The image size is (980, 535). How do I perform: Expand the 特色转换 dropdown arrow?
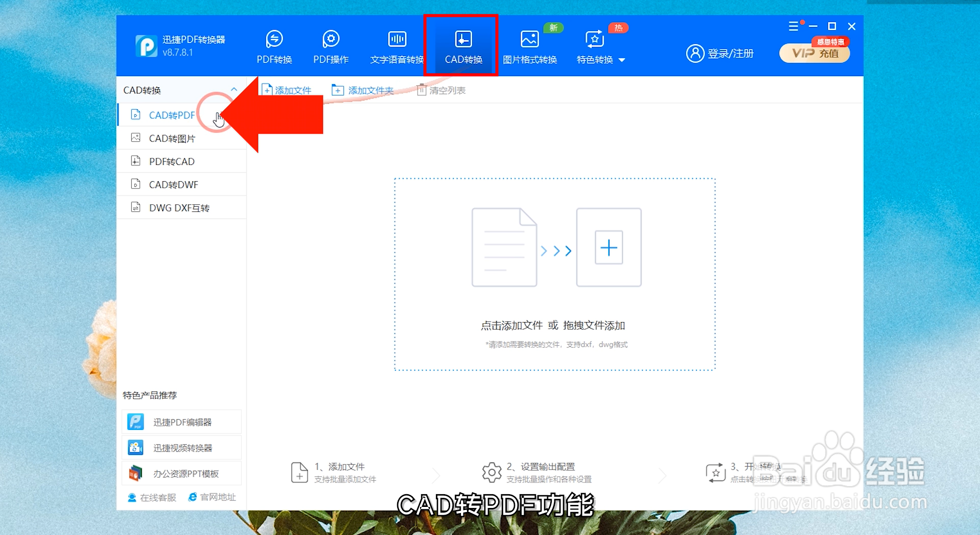pyautogui.click(x=622, y=60)
